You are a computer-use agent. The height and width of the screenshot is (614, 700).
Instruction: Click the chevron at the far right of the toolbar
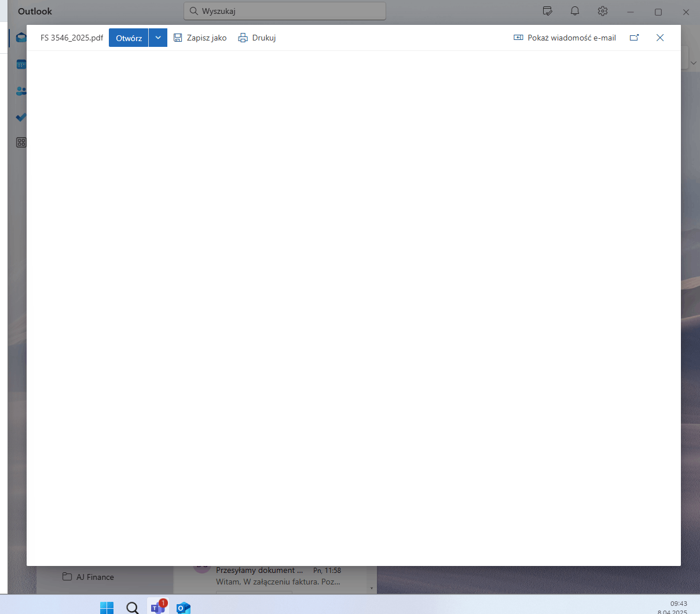click(693, 62)
